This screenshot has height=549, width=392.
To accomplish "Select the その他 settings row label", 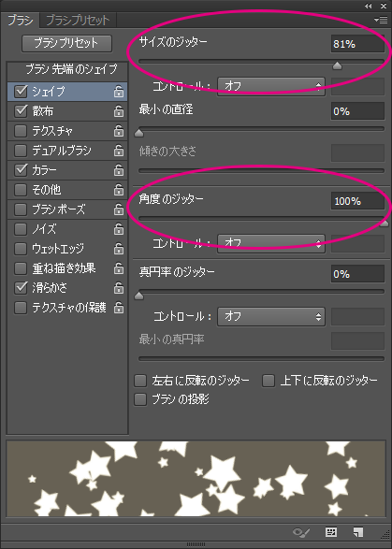I will coord(47,190).
